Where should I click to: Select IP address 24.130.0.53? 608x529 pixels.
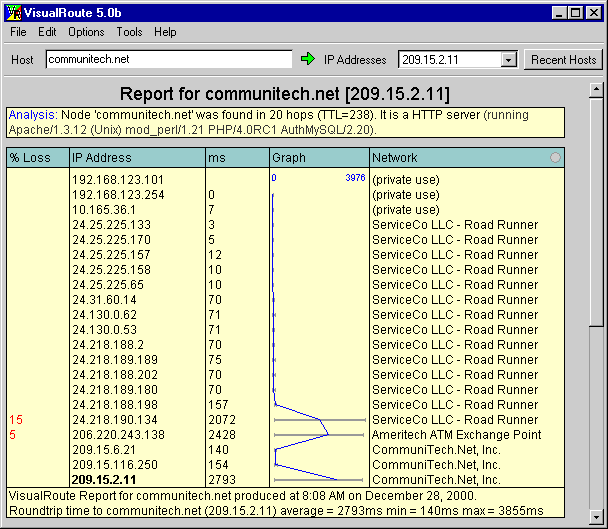104,330
